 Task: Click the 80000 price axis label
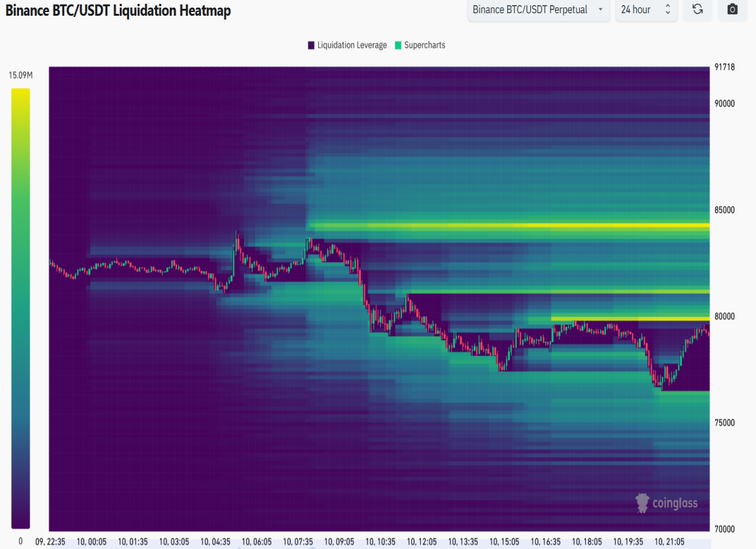[725, 316]
